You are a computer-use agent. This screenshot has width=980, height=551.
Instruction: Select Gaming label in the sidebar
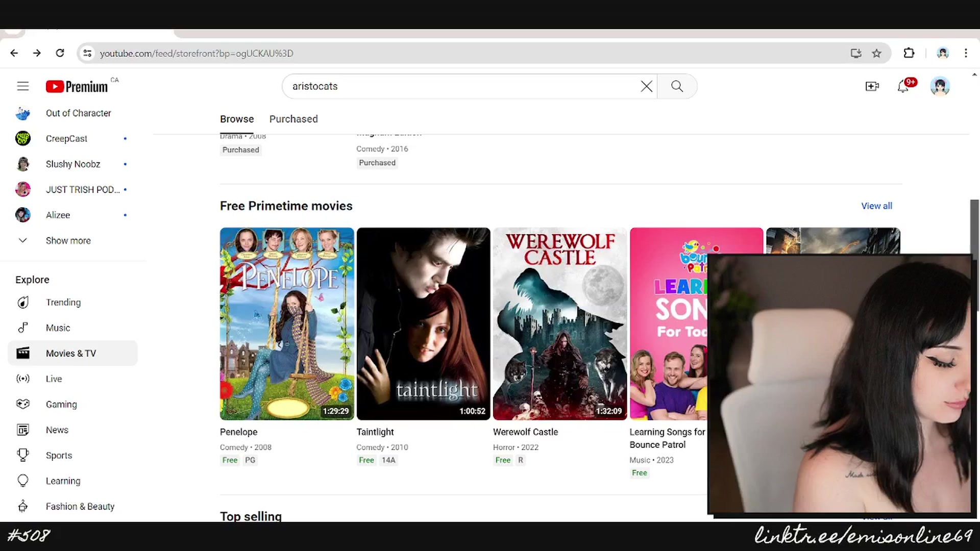click(61, 404)
